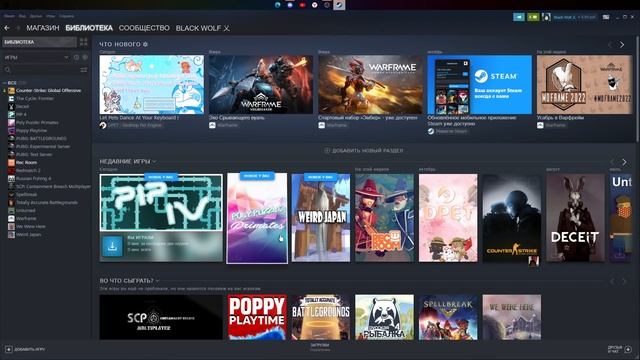Open the Warframe Veilbreaker news thumbnail
The image size is (640, 360).
coord(261,84)
